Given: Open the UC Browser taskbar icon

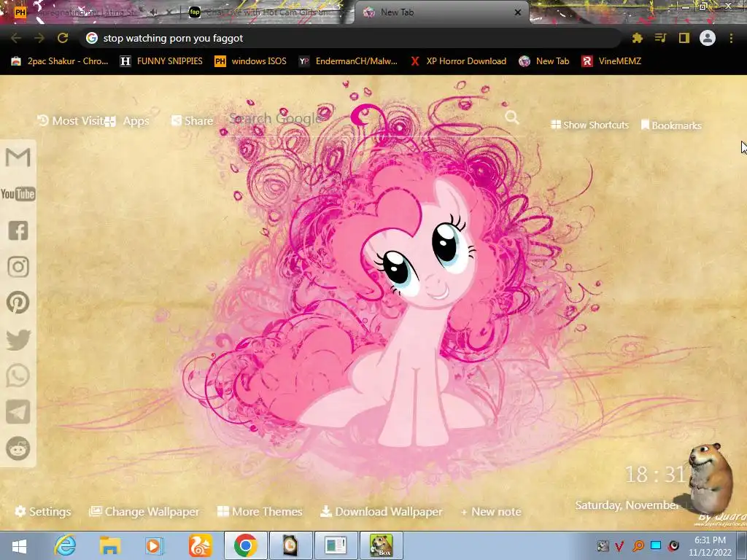Looking at the screenshot, I should [x=200, y=545].
